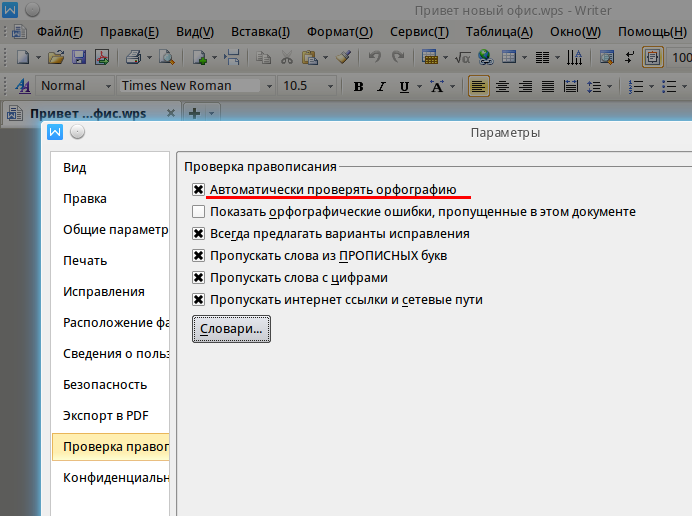Viewport: 692px width, 516px height.
Task: Uncheck 'Автоматически проверять орфографию' checkbox
Action: (x=198, y=190)
